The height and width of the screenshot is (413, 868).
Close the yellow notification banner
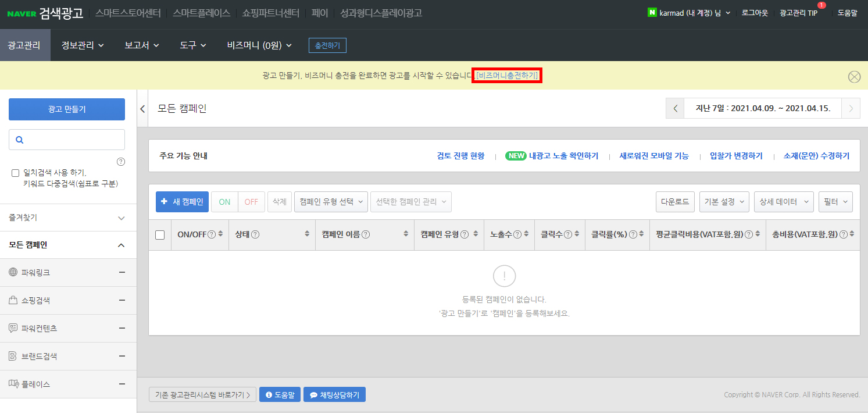854,77
